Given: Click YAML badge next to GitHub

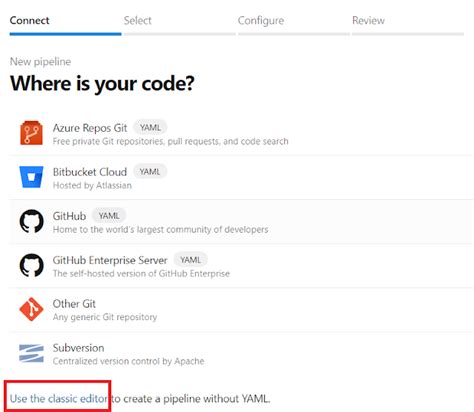Looking at the screenshot, I should (x=109, y=216).
